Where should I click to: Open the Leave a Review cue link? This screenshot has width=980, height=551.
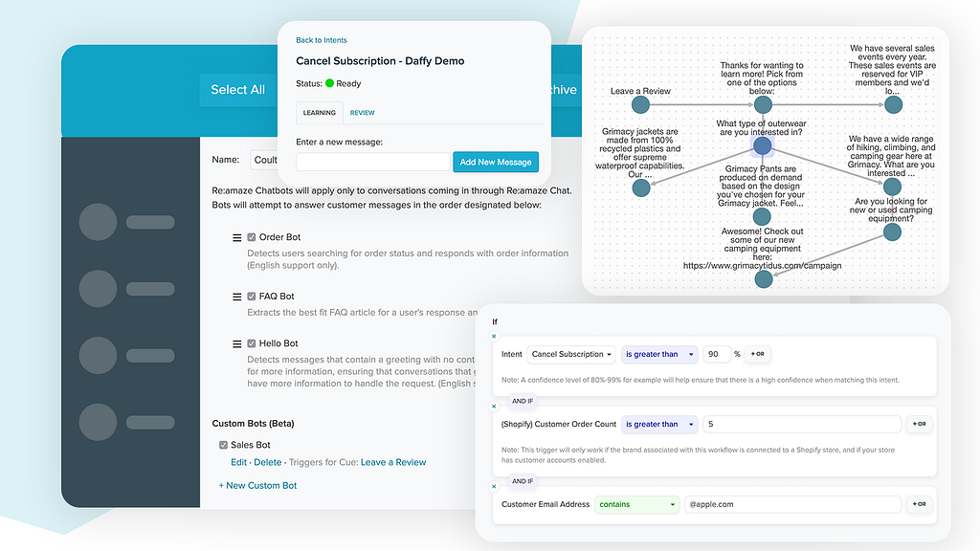pos(393,462)
